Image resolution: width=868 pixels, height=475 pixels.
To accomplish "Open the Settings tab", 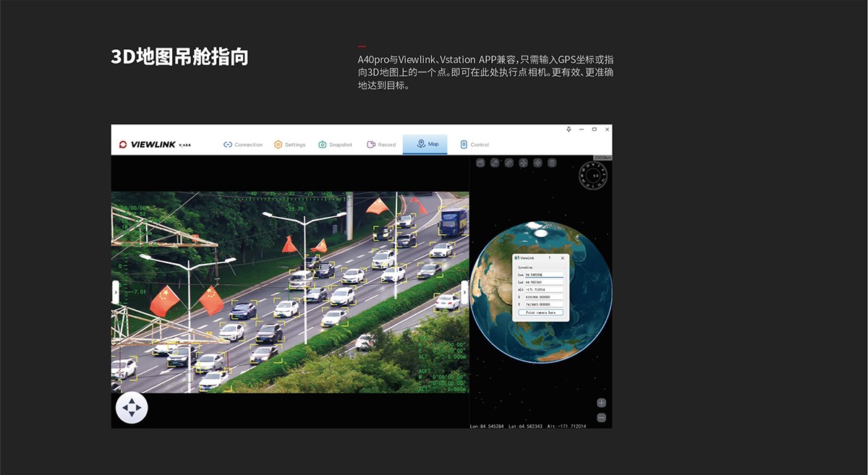I will [290, 145].
